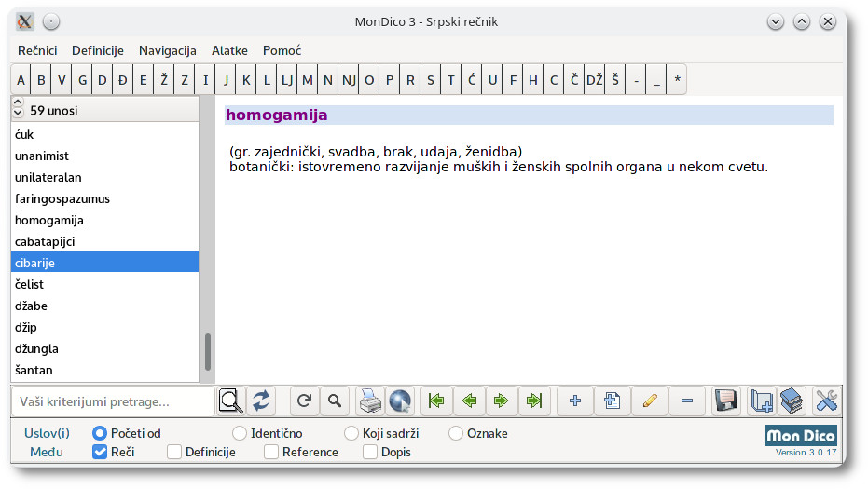The width and height of the screenshot is (868, 489).
Task: Select 'unilateralan' in the word list
Action: click(x=104, y=177)
